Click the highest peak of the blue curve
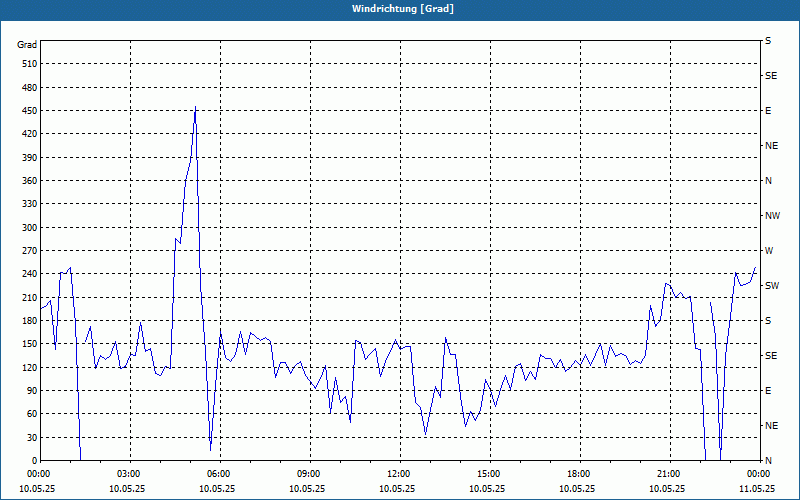Image resolution: width=800 pixels, height=500 pixels. [x=195, y=107]
